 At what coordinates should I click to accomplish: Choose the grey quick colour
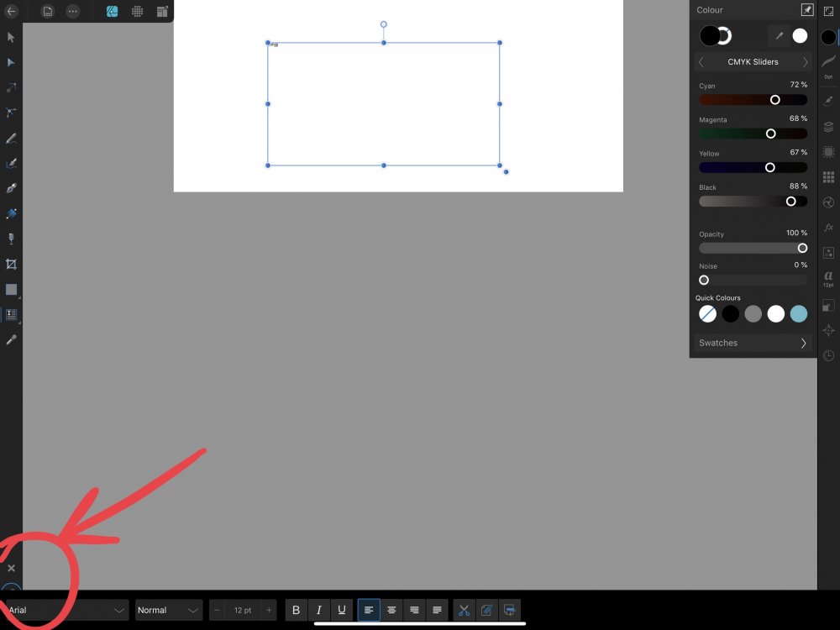753,314
